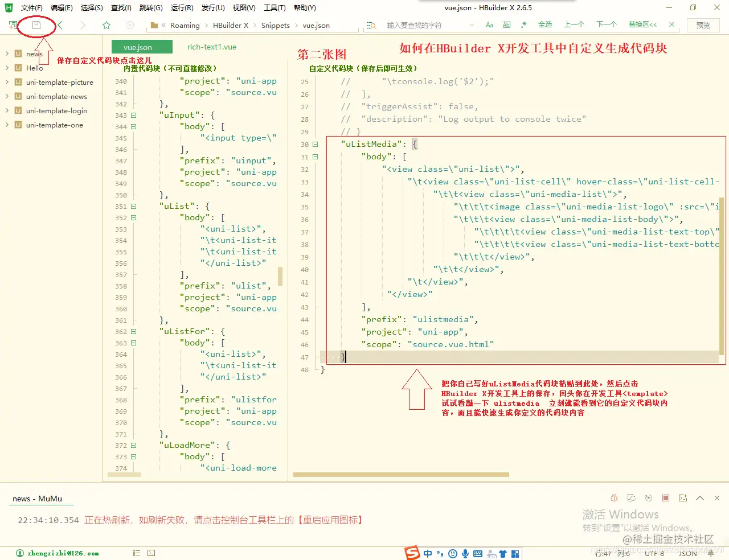
Task: Click the user account icon in status bar
Action: point(20,553)
